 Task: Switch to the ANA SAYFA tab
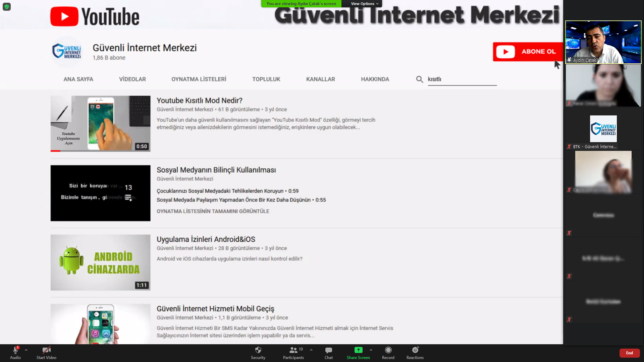[x=78, y=79]
